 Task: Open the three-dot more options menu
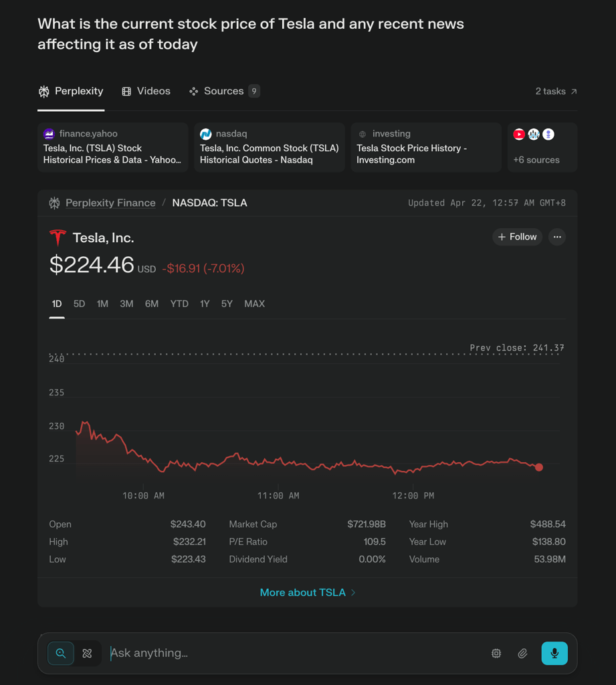click(x=557, y=237)
